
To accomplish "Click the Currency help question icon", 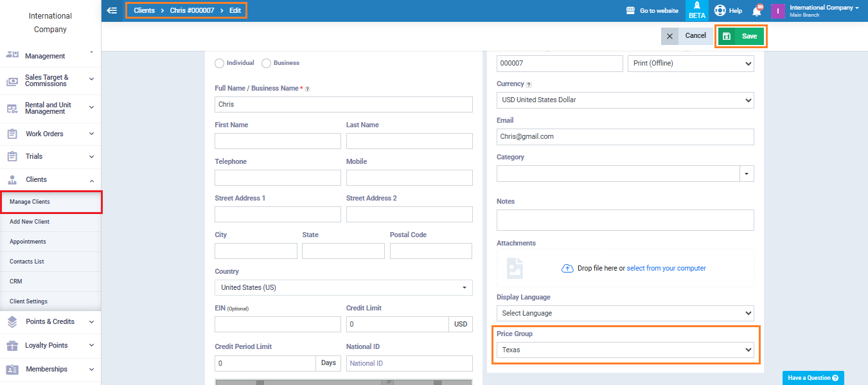I will pyautogui.click(x=529, y=84).
